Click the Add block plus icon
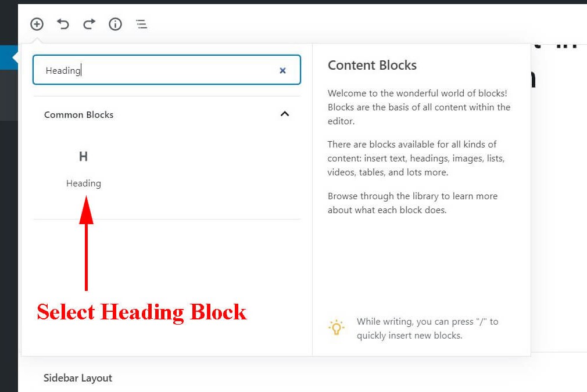587x392 pixels. [x=37, y=24]
